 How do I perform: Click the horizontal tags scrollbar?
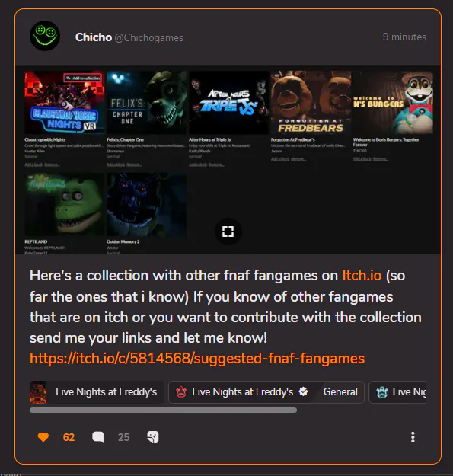pos(163,411)
